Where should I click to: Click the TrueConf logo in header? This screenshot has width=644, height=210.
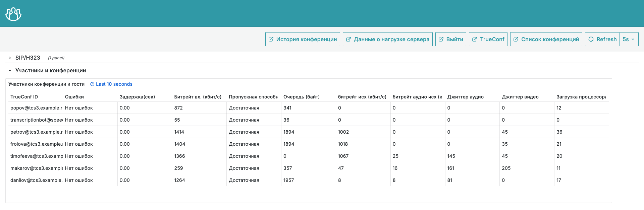(x=13, y=14)
